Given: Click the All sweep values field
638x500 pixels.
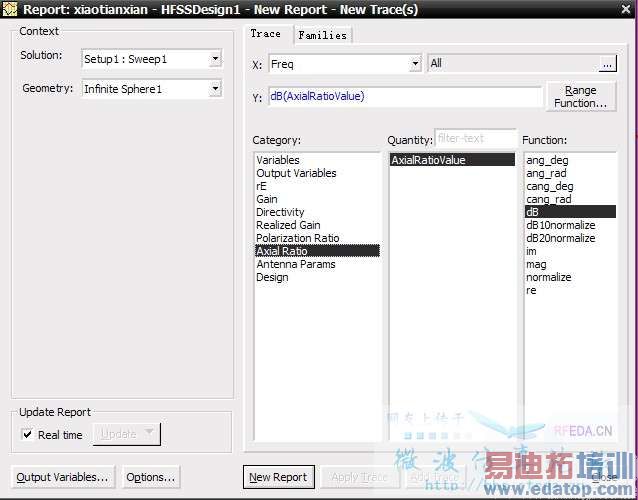Looking at the screenshot, I should tap(513, 64).
